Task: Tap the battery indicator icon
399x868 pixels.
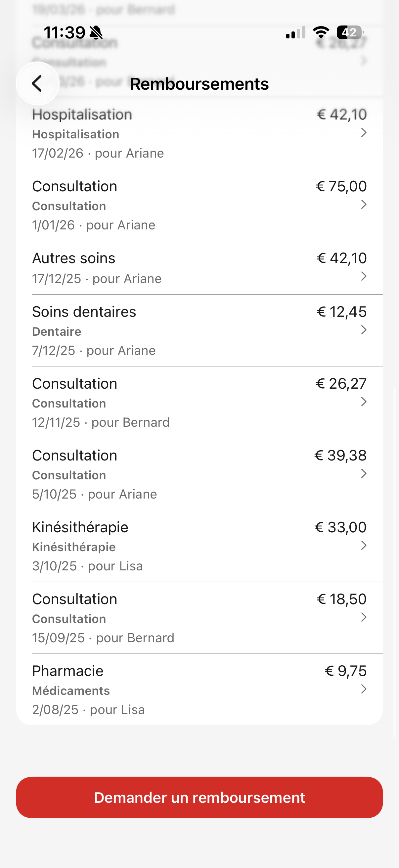Action: (x=349, y=32)
